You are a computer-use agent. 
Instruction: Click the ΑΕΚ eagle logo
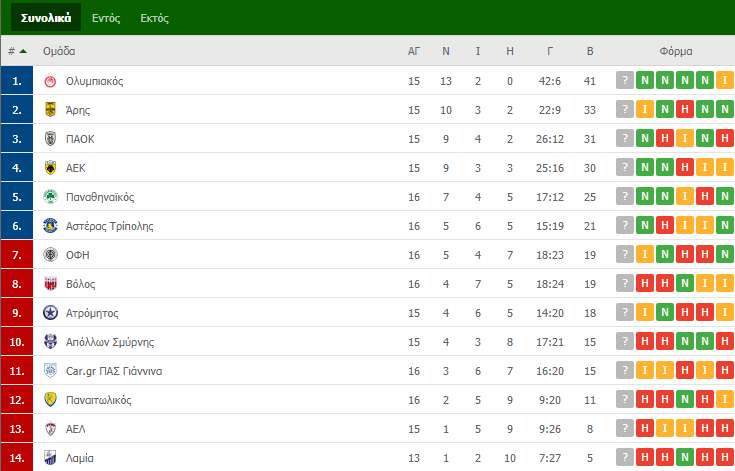[50, 168]
